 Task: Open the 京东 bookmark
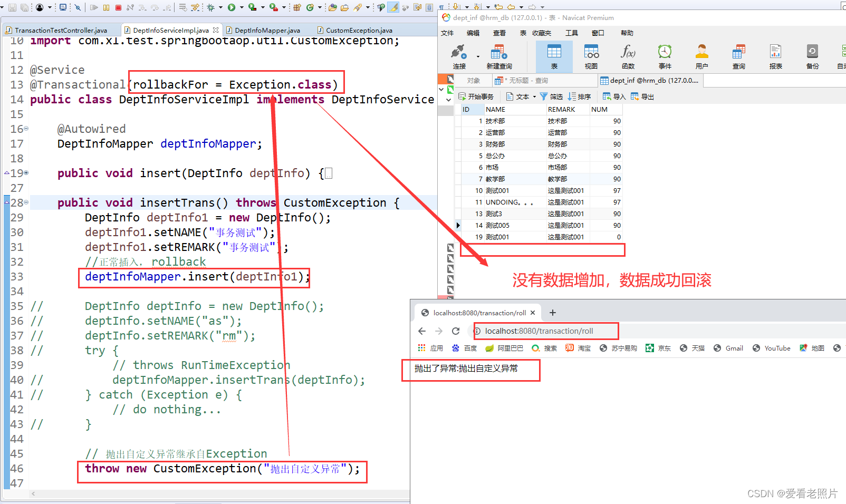pos(658,348)
